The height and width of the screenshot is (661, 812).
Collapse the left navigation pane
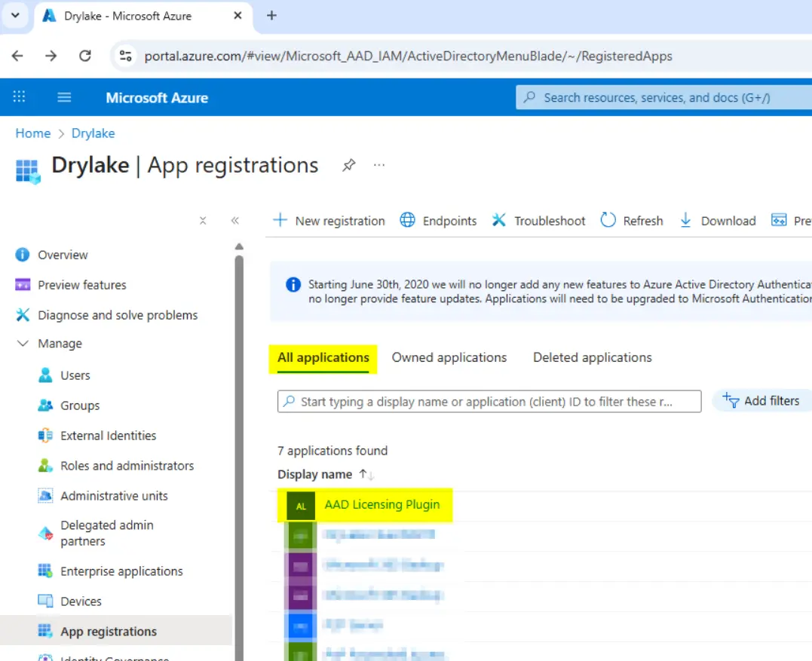[234, 221]
